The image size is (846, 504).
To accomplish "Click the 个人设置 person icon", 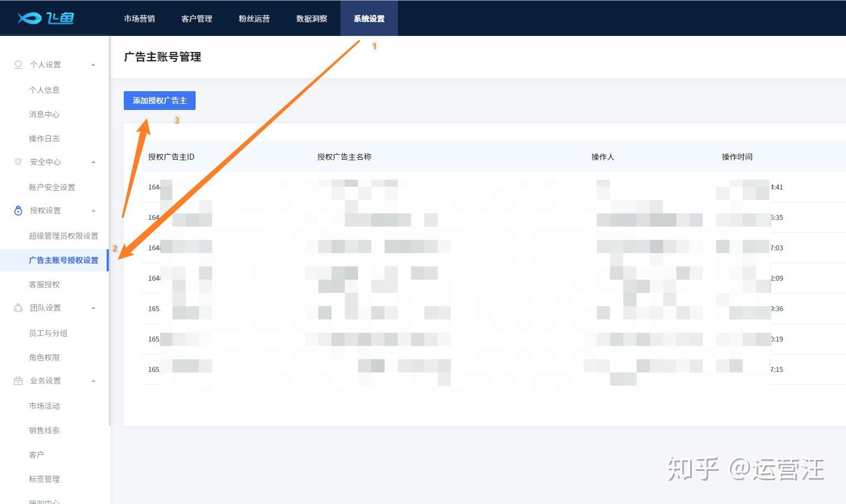I will [18, 65].
